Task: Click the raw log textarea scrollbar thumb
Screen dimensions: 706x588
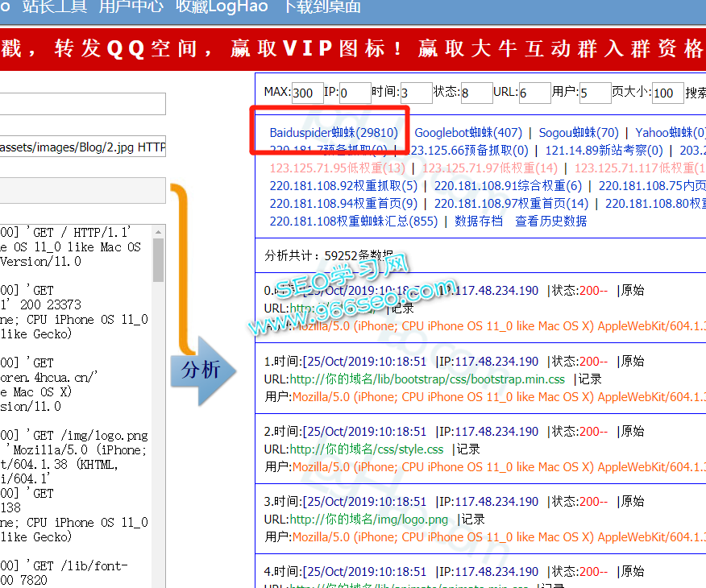Action: point(158,260)
